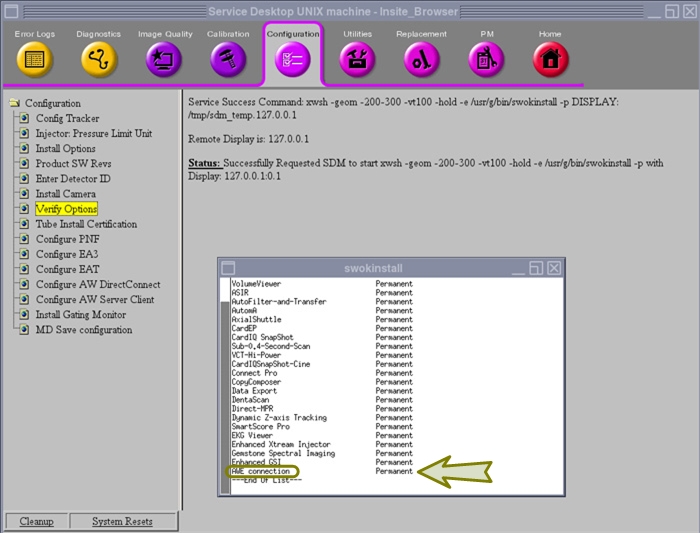Select Verify Options in the tree
Screen dimensions: 700x533
coord(66,209)
